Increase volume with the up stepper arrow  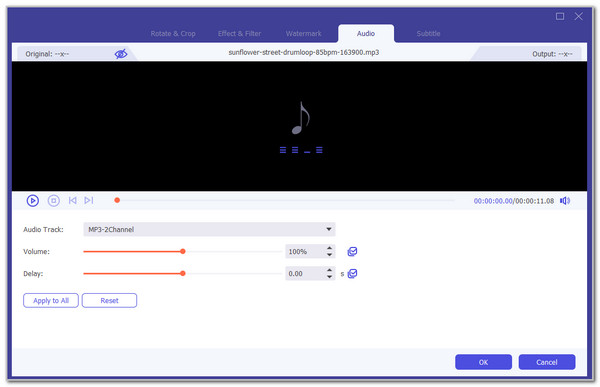click(329, 248)
